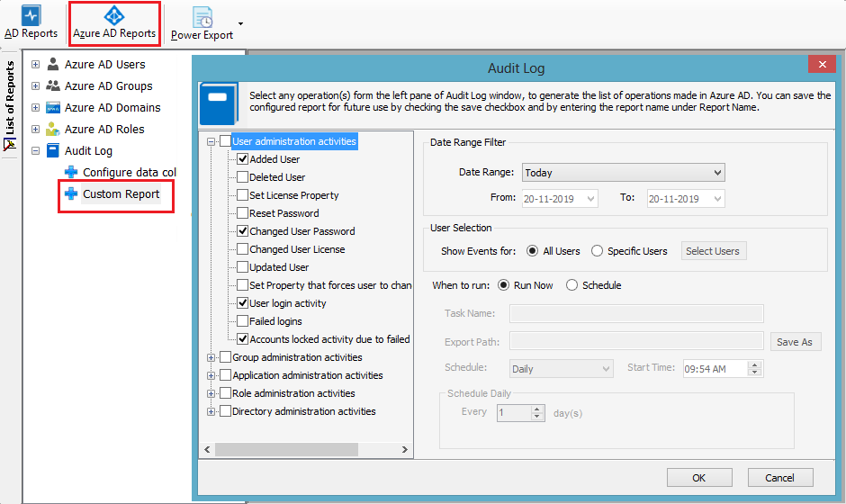Click the Select Users button
Screen dimensions: 846x504
tap(714, 251)
